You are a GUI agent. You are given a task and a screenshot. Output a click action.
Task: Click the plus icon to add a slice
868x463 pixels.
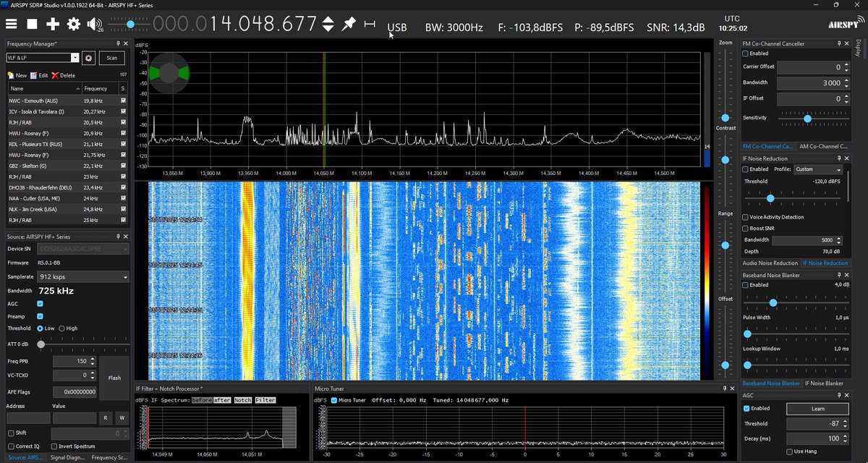coord(53,24)
